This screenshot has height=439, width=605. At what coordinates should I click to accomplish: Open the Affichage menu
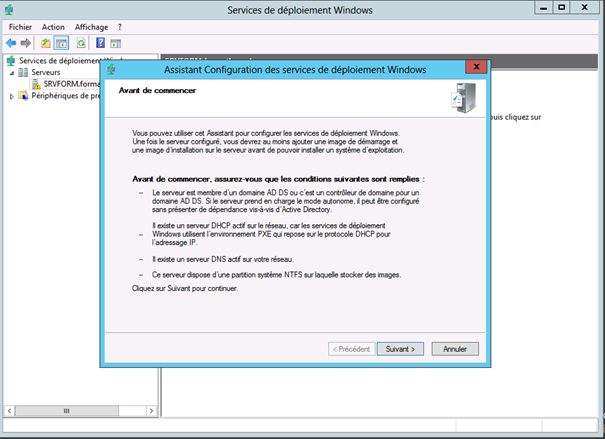(91, 27)
